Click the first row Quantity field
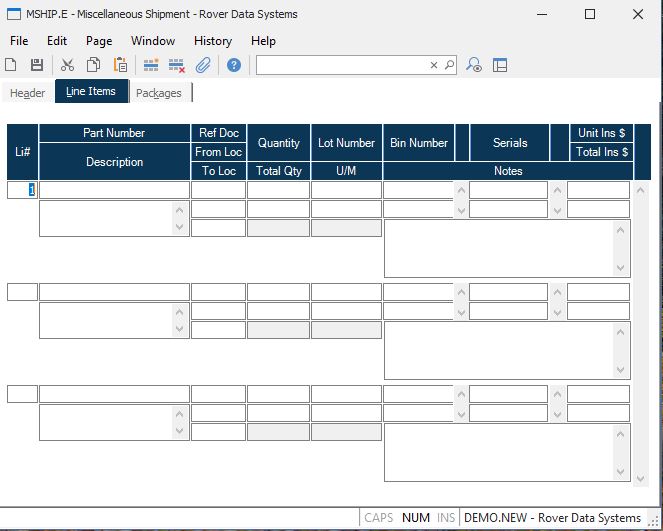 (x=278, y=190)
